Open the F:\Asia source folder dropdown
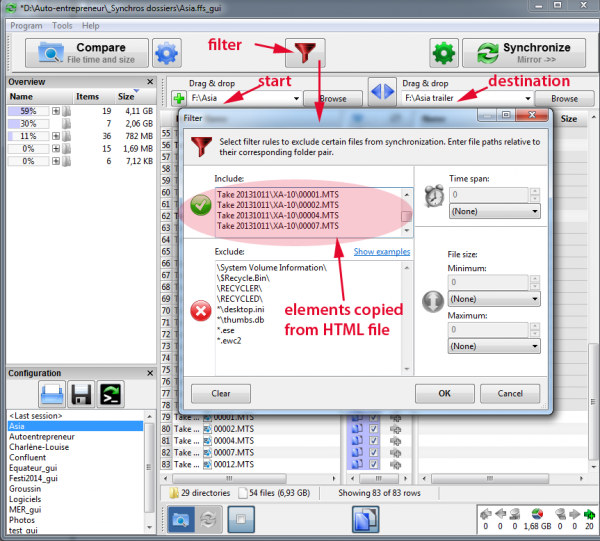 pyautogui.click(x=296, y=98)
